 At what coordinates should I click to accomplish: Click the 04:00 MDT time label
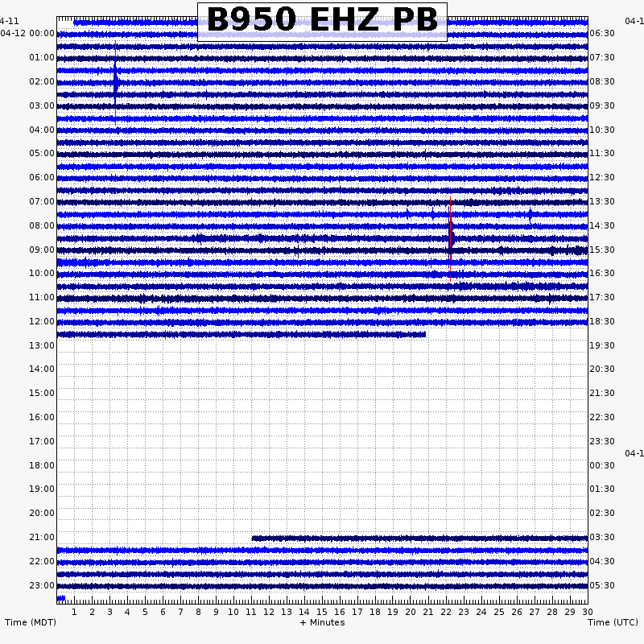[42, 130]
